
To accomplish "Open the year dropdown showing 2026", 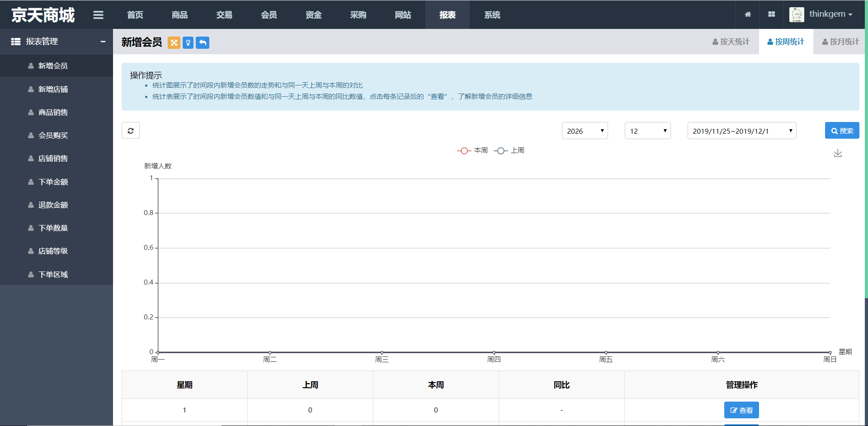I will pyautogui.click(x=585, y=131).
